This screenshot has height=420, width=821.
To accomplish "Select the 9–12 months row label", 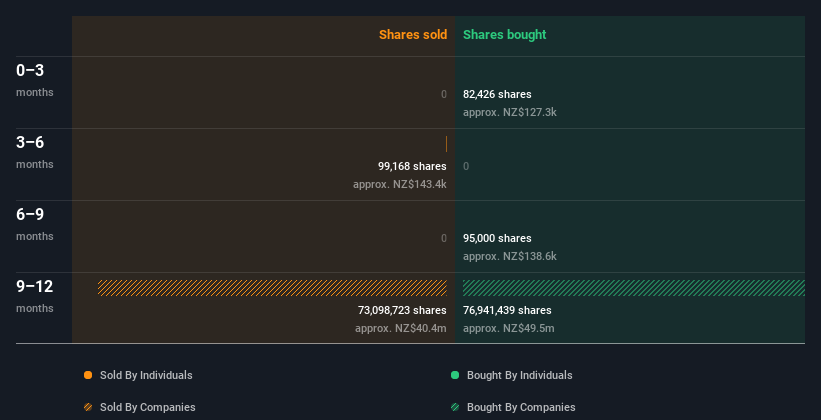I will pos(35,296).
